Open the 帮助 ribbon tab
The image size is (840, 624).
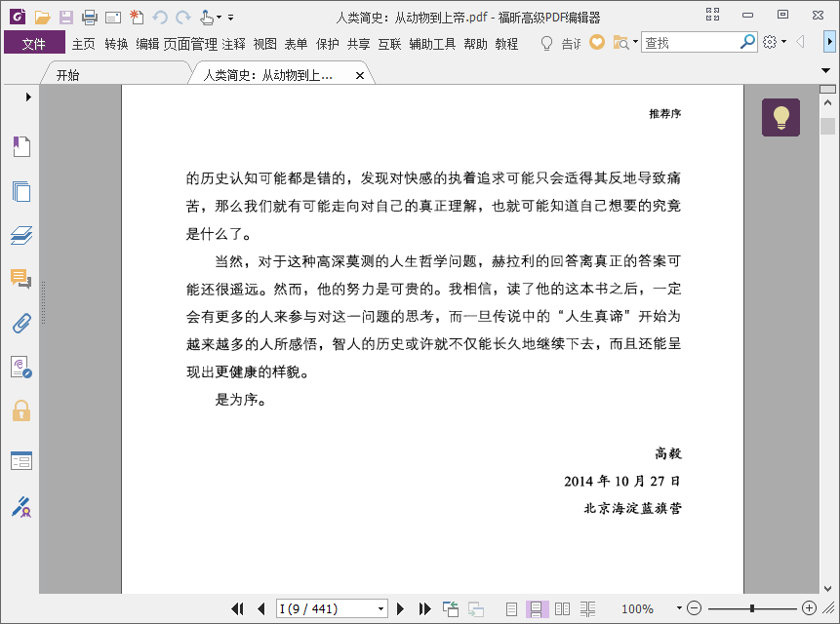coord(476,44)
